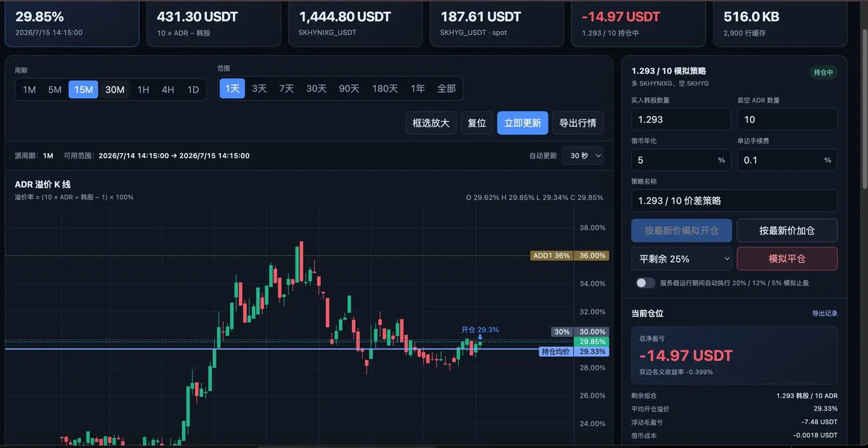The width and height of the screenshot is (868, 448).
Task: Set range to 1天
Action: (x=232, y=88)
